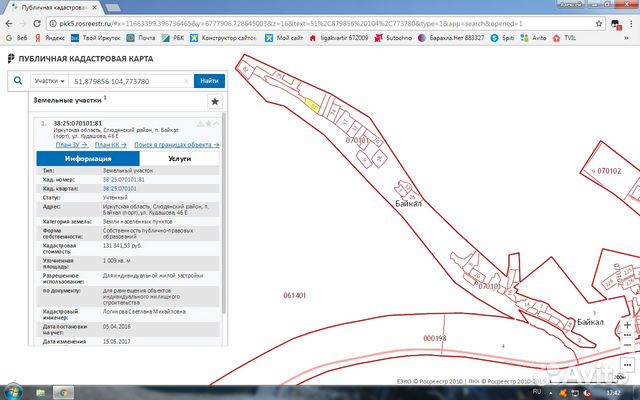Viewport: 640px width, 400px height.
Task: Open the Windows Start button
Action: pos(12,393)
